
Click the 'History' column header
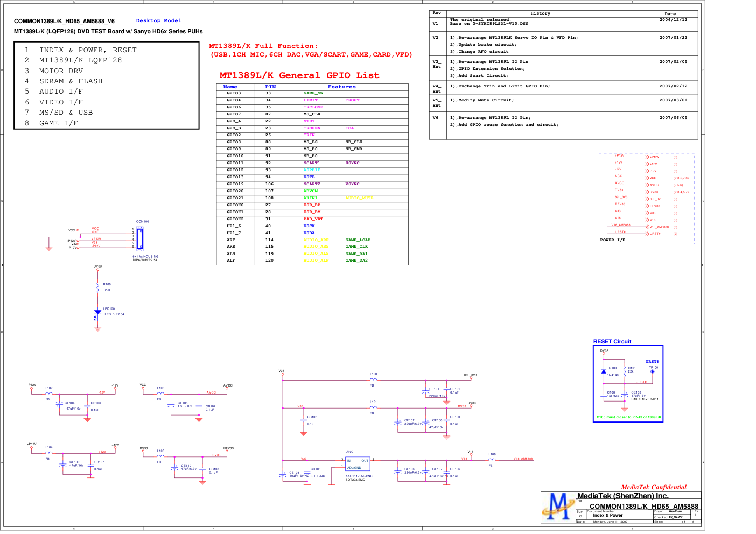pos(540,13)
